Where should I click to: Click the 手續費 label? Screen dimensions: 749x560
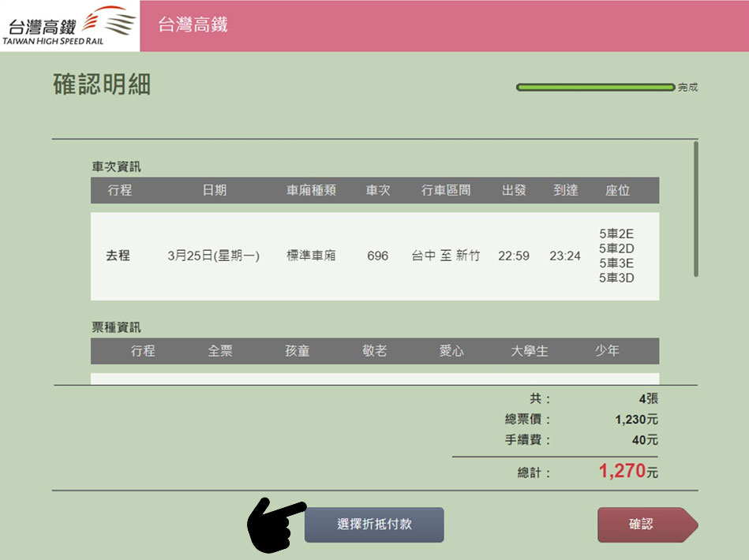[x=527, y=439]
